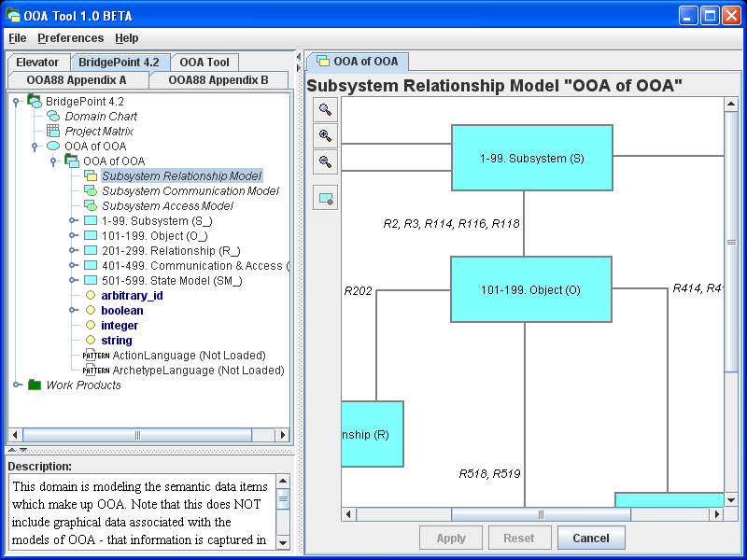This screenshot has width=747, height=560.
Task: Open the File menu
Action: pos(18,38)
